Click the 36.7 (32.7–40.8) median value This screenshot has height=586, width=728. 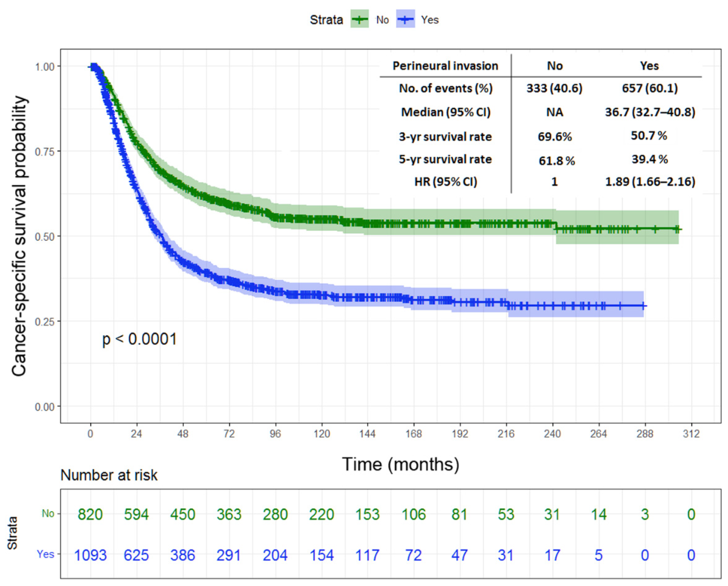(650, 112)
